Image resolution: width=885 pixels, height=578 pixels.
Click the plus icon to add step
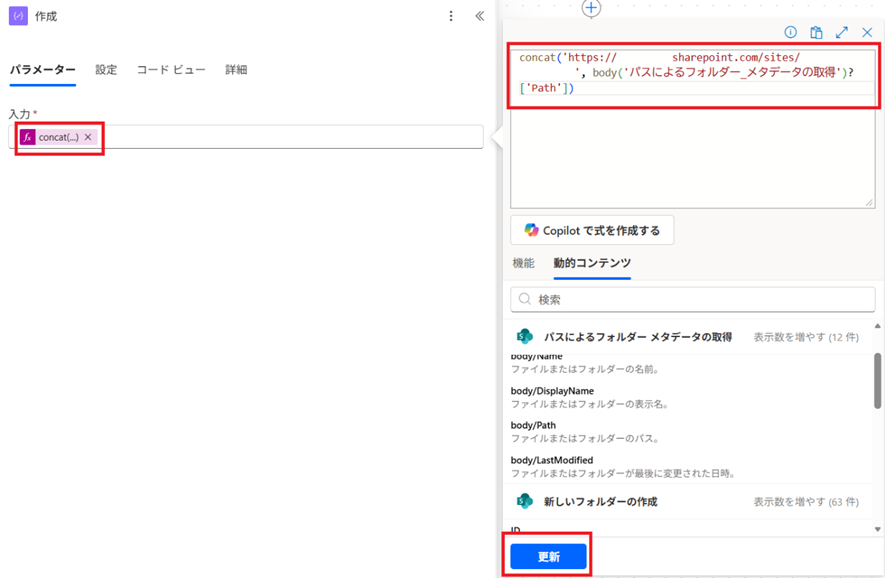(x=592, y=8)
